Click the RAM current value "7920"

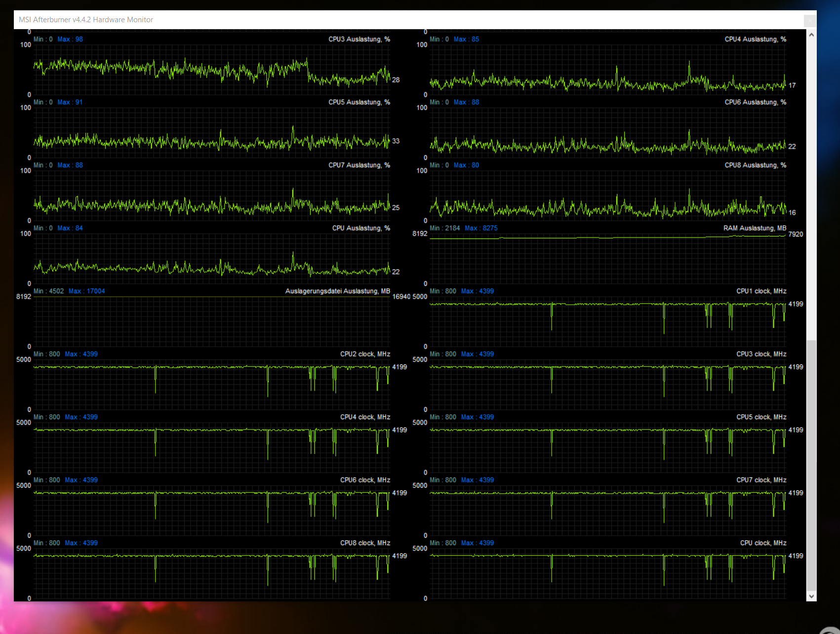point(796,234)
